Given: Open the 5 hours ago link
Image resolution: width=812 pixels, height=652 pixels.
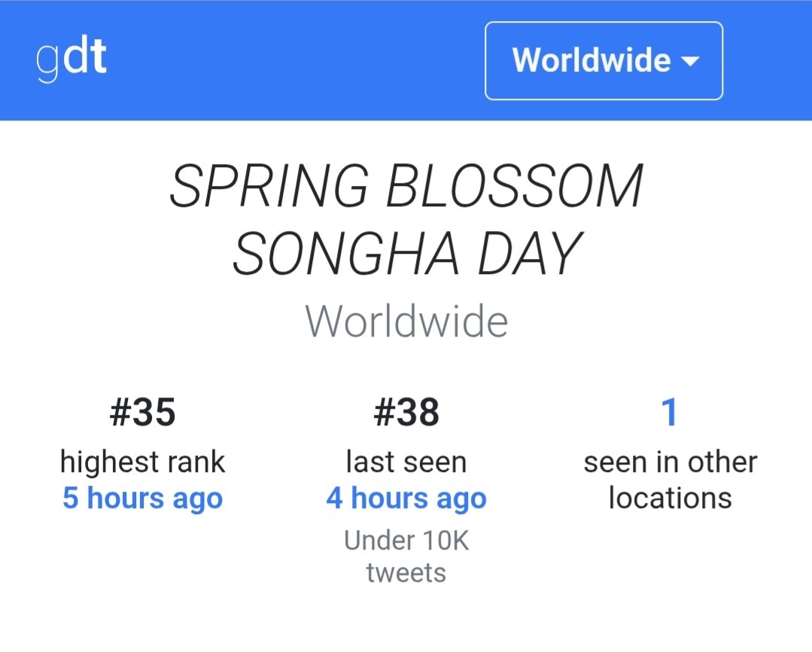Looking at the screenshot, I should pyautogui.click(x=142, y=498).
